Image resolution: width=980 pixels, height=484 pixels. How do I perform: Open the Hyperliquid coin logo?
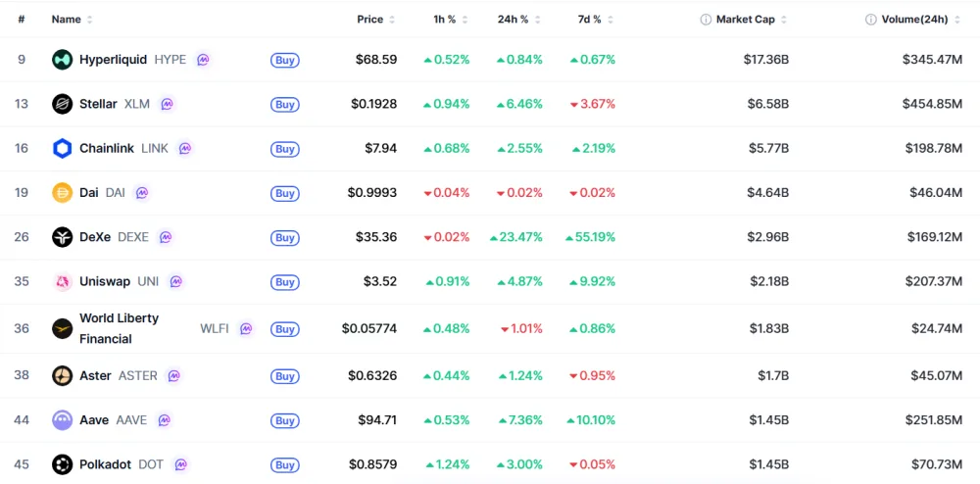pos(63,60)
